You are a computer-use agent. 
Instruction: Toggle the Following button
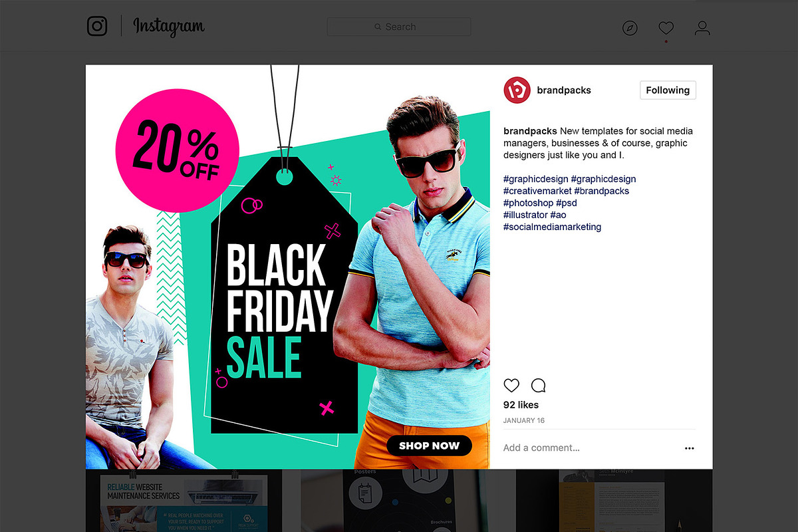[668, 90]
